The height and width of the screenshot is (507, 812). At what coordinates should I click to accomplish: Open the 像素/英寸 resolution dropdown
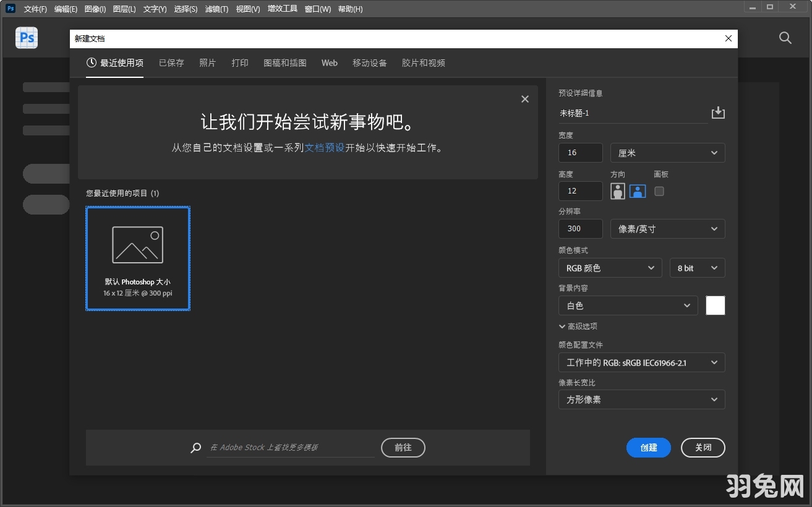[x=667, y=229]
